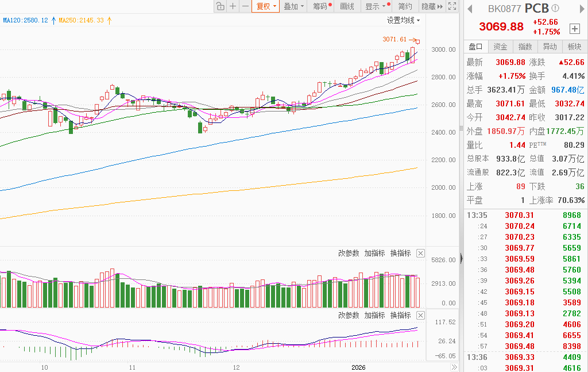Click 改参数 in the volume panel
This screenshot has width=588, height=372.
pyautogui.click(x=349, y=253)
